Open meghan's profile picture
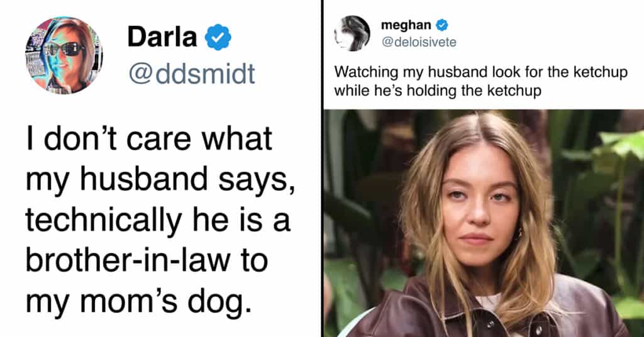The height and width of the screenshot is (337, 644). click(x=352, y=33)
